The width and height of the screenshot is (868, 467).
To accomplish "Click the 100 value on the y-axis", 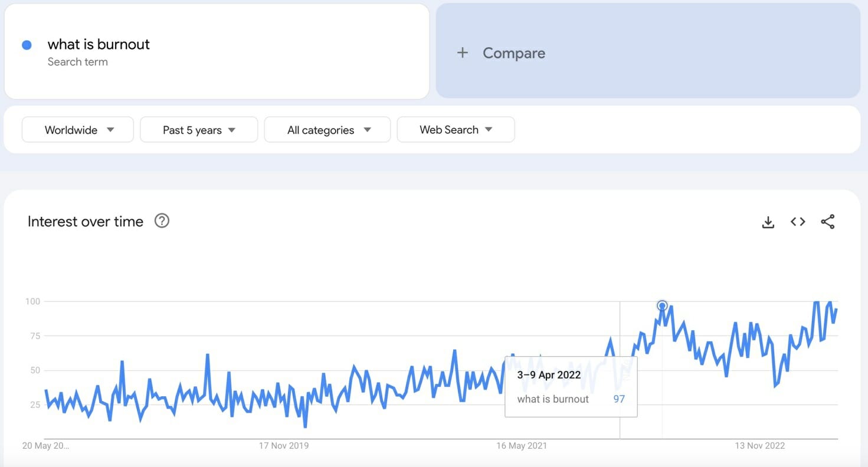I will coord(32,301).
